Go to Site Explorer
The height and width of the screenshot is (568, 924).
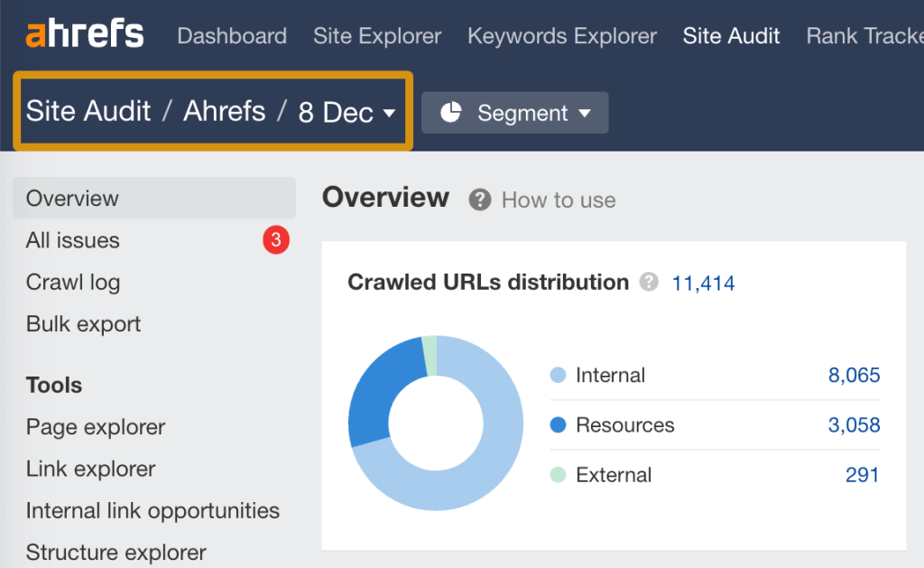tap(377, 36)
